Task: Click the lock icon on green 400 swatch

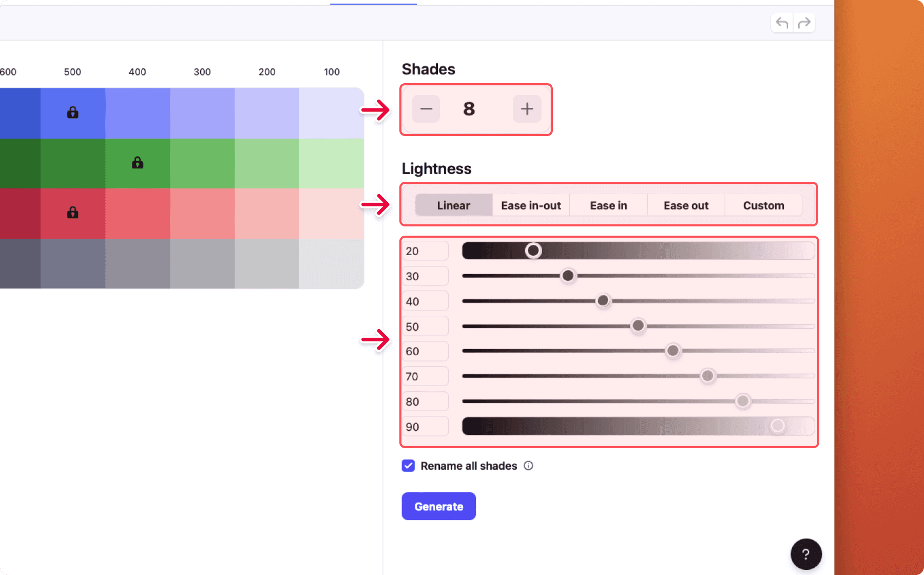Action: (x=138, y=163)
